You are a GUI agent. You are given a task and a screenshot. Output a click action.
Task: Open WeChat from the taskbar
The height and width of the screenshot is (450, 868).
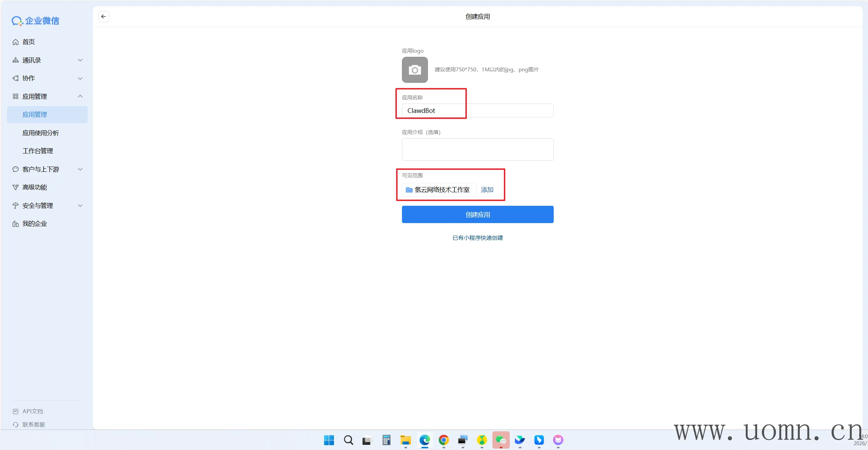click(x=501, y=440)
